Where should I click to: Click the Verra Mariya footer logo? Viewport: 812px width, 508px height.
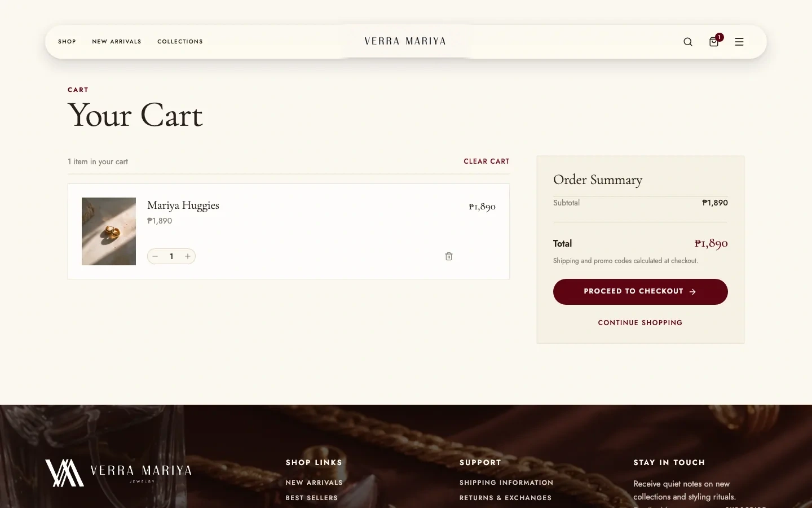(x=118, y=473)
